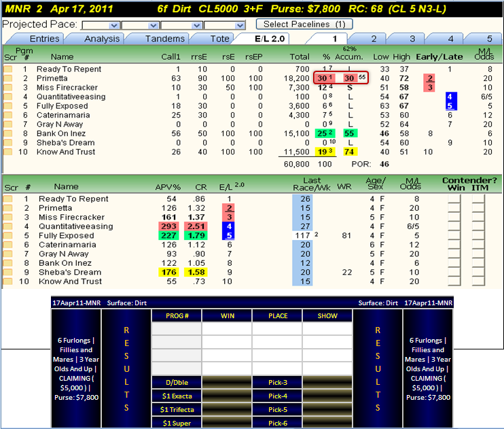Click the Name column header in upper table
504x429 pixels.
(62, 57)
